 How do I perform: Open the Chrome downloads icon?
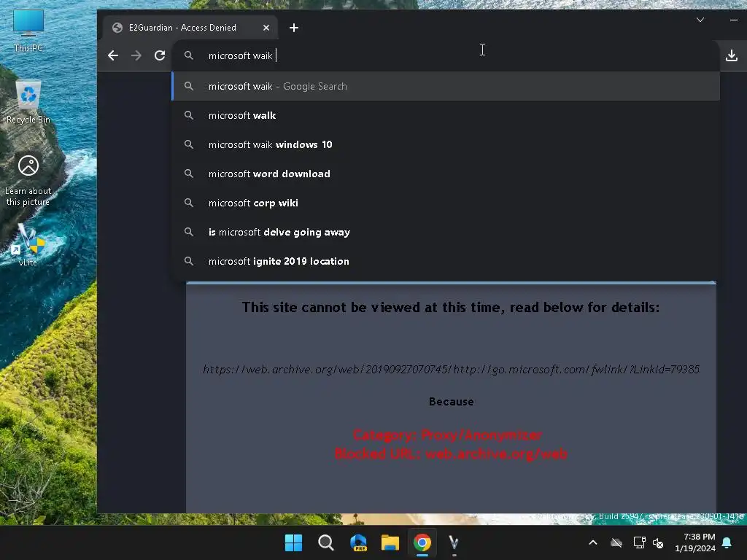[x=731, y=55]
